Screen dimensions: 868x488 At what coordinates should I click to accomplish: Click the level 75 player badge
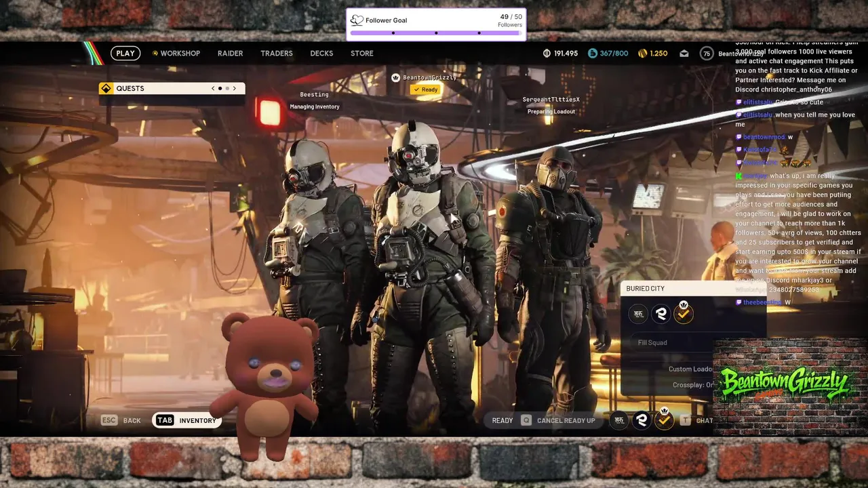click(x=707, y=54)
